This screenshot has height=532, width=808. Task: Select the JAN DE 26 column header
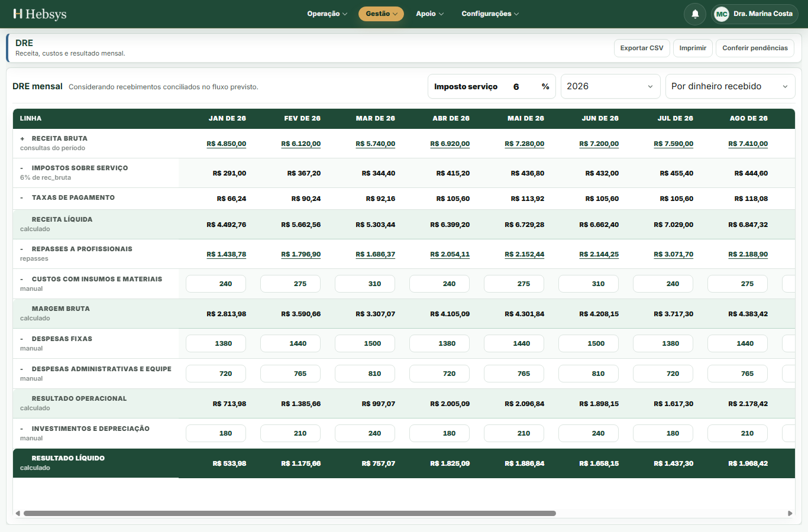tap(227, 118)
